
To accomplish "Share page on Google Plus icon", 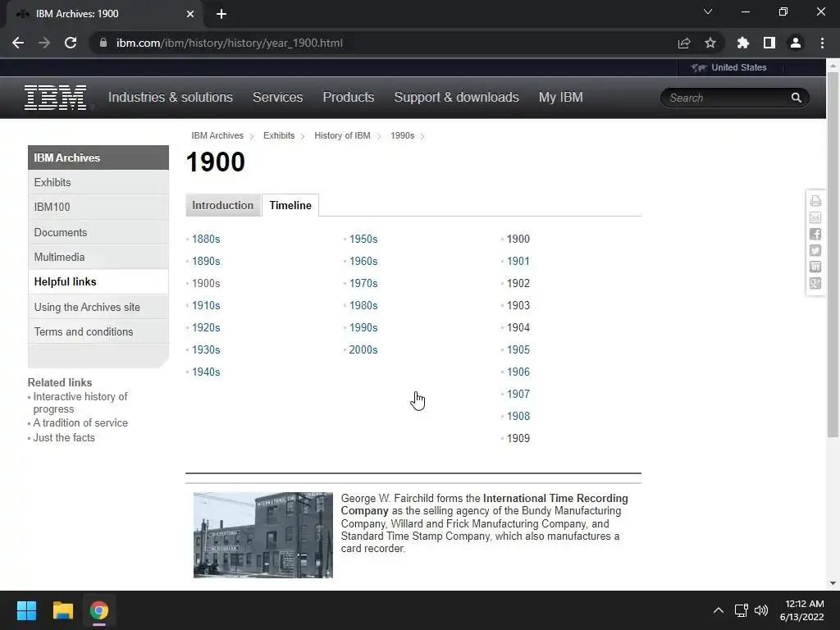I will pyautogui.click(x=815, y=283).
